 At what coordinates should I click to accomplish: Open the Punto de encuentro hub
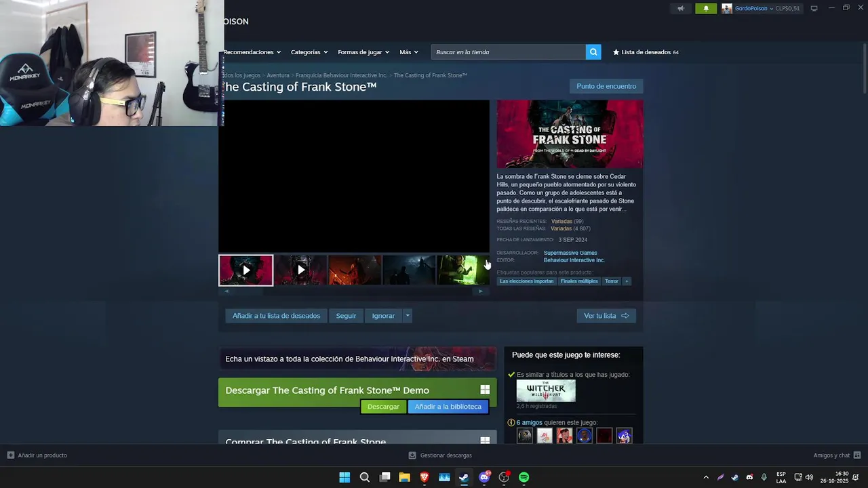[x=606, y=86]
